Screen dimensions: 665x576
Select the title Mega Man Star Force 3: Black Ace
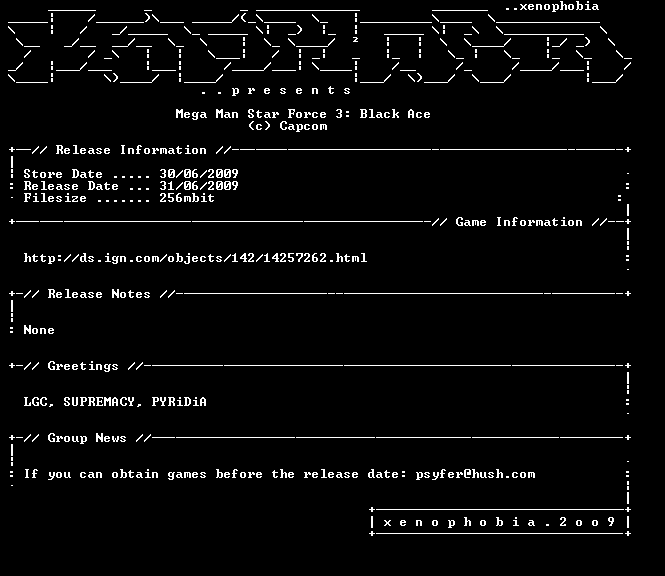303,114
